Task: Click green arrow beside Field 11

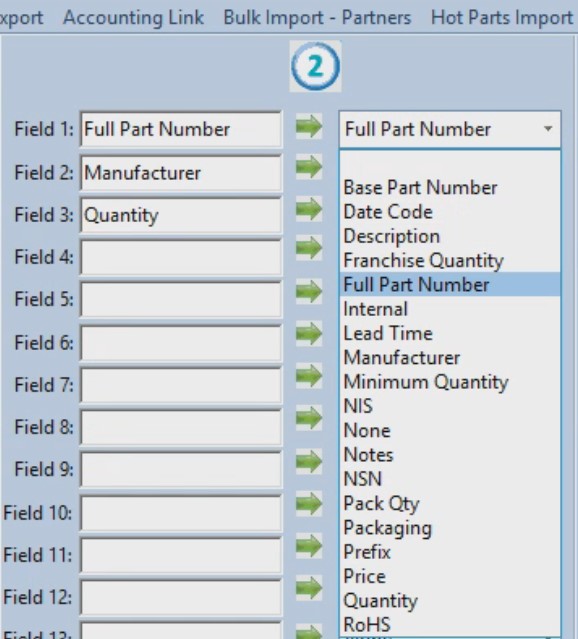Action: [x=309, y=546]
